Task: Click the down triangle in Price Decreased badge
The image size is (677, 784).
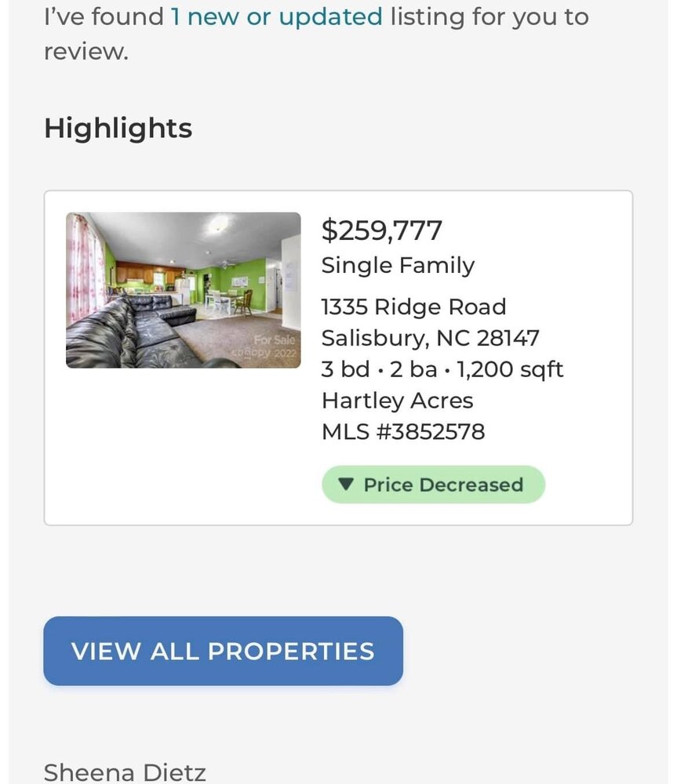Action: pyautogui.click(x=346, y=485)
